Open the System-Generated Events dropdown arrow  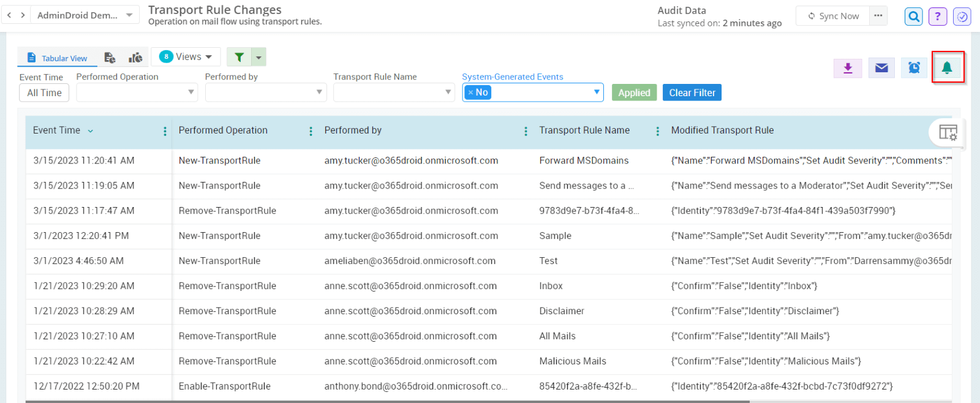[597, 92]
